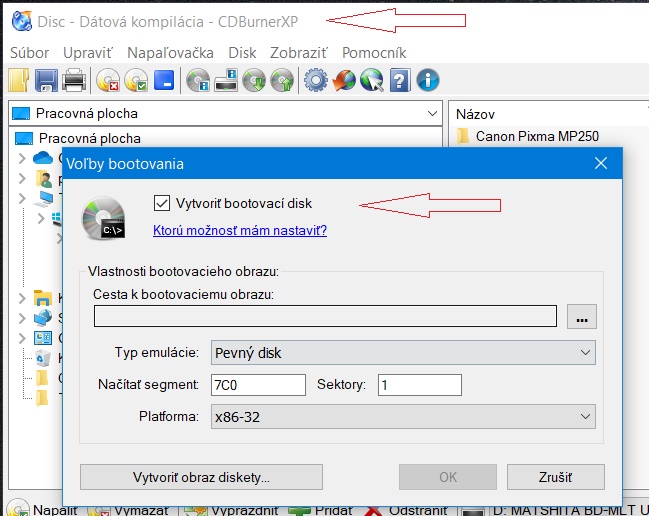Expand the Control Panel tree node

22,338
